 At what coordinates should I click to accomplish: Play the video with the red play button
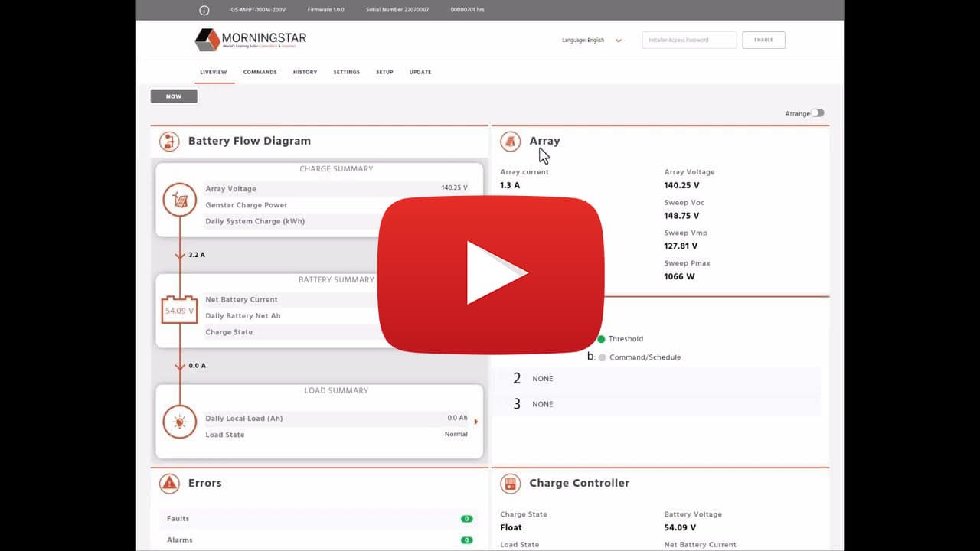[x=491, y=275]
